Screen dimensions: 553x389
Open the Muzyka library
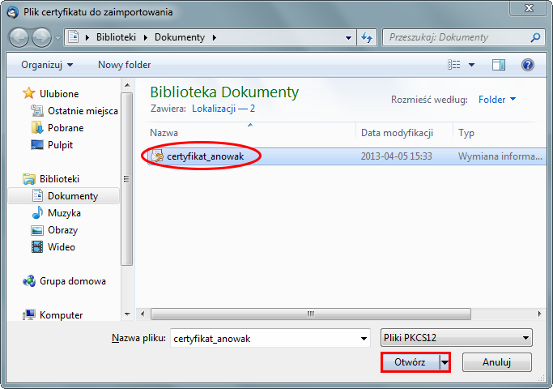(x=64, y=213)
